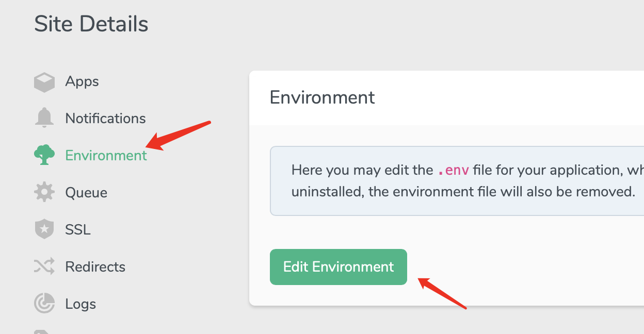Select the Environment label in the sidebar
Image resolution: width=644 pixels, height=334 pixels.
click(x=106, y=155)
